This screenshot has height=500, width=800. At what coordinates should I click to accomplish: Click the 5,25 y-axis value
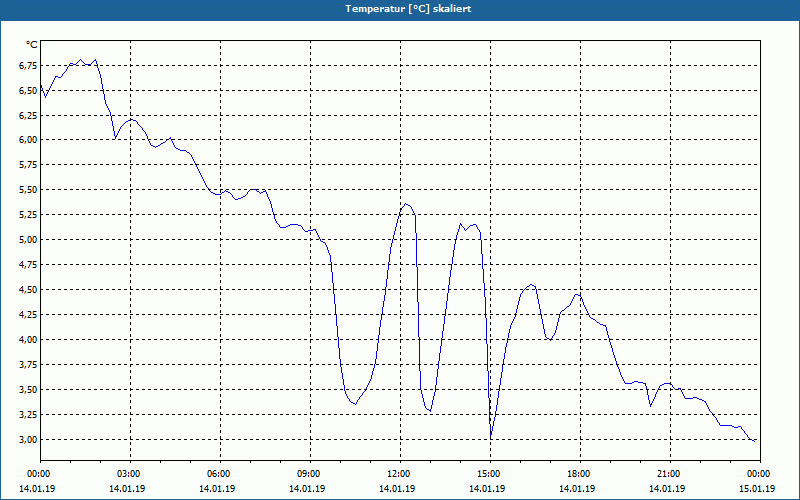pos(28,215)
